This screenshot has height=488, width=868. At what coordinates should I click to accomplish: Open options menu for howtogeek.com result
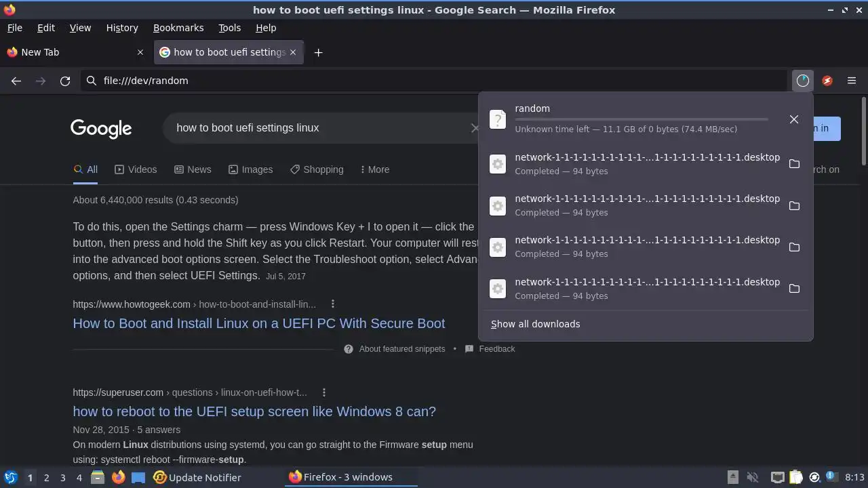pyautogui.click(x=332, y=304)
